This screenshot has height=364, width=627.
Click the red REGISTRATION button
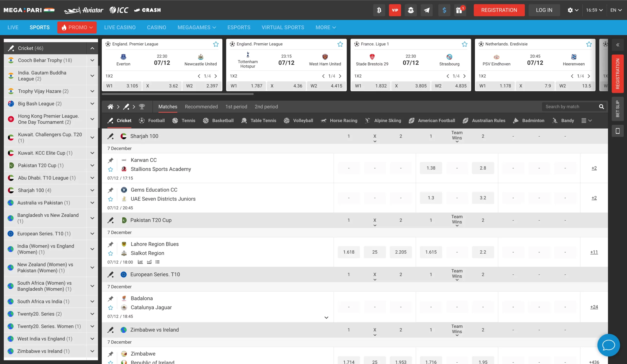point(499,10)
